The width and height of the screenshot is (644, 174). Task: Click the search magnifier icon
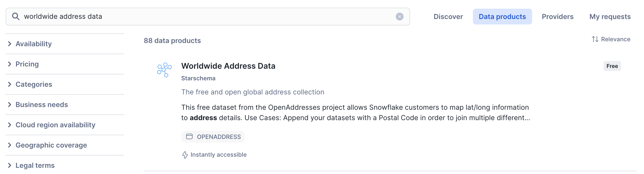coord(16,17)
